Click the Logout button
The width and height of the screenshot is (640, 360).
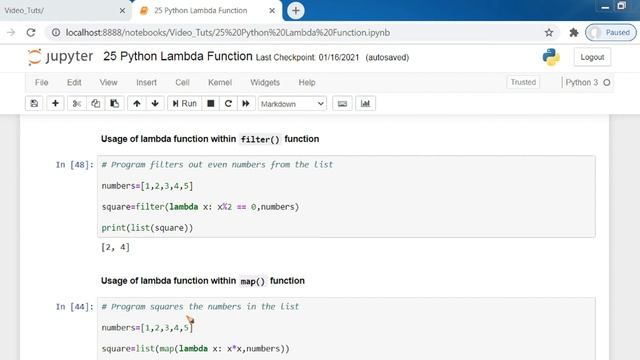coord(592,57)
